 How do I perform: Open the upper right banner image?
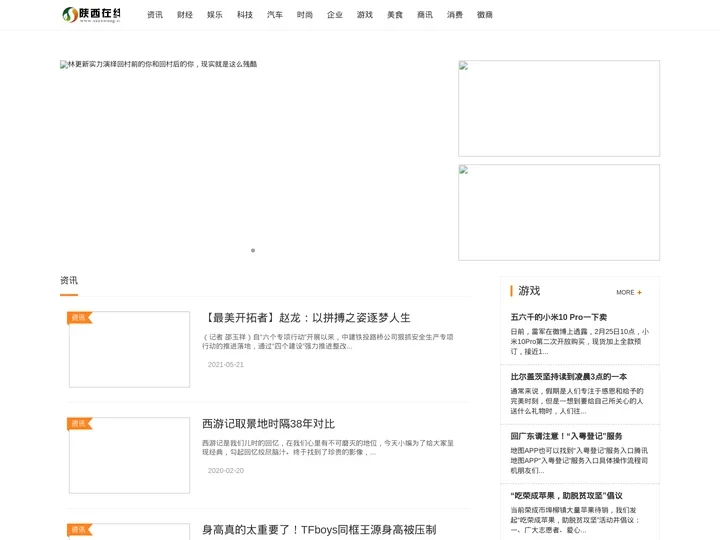(559, 108)
